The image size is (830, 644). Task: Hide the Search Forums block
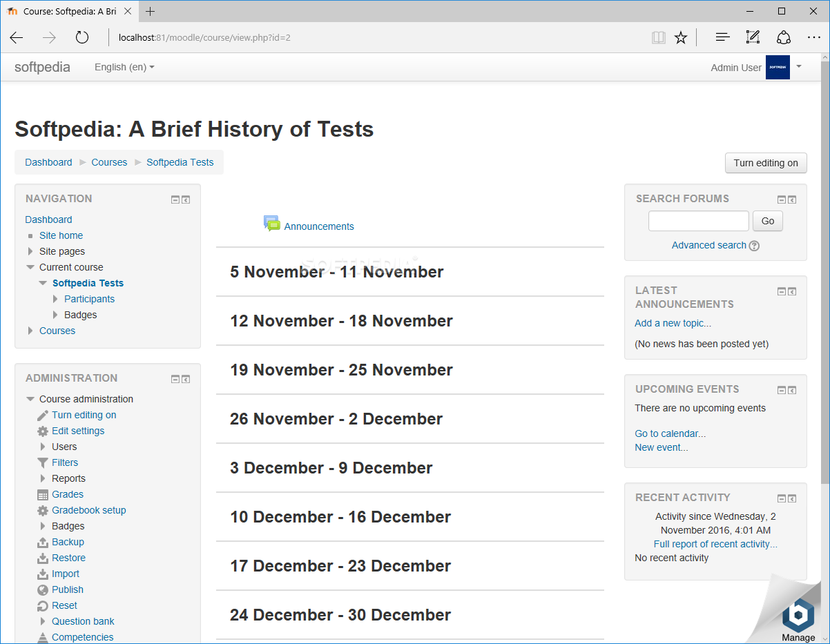click(x=782, y=199)
